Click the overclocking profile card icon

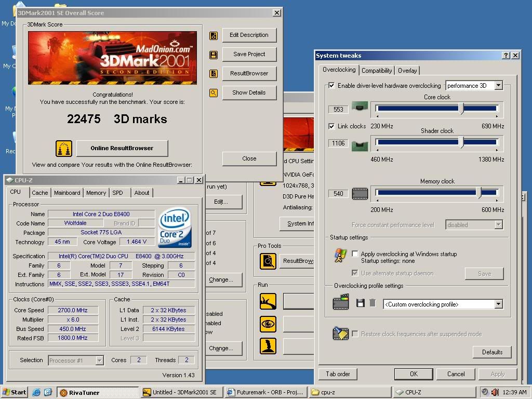point(341,302)
